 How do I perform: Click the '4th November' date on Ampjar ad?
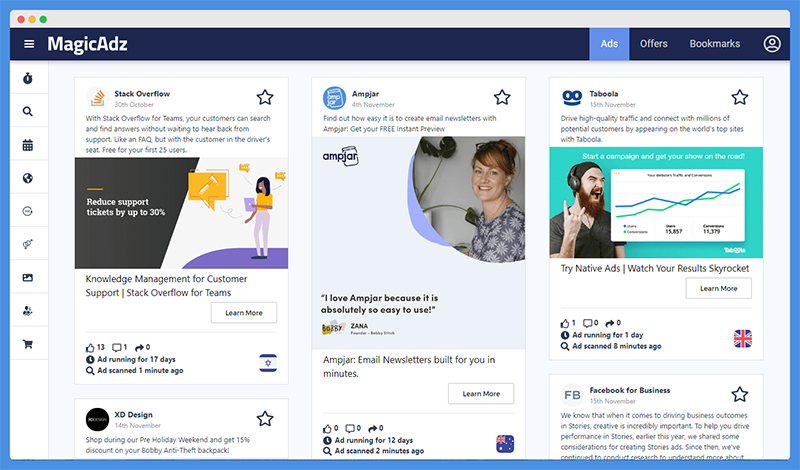pyautogui.click(x=373, y=105)
